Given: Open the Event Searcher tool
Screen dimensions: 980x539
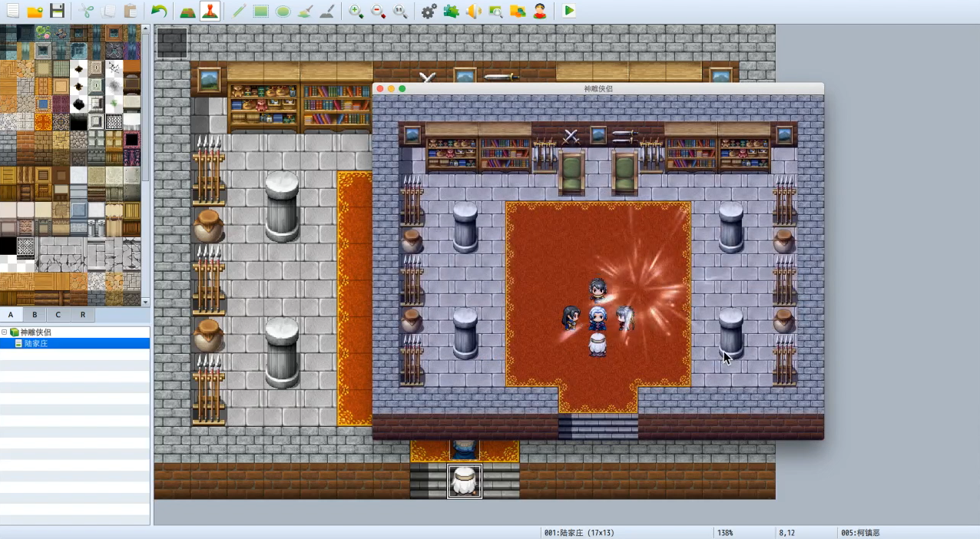Looking at the screenshot, I should 495,11.
